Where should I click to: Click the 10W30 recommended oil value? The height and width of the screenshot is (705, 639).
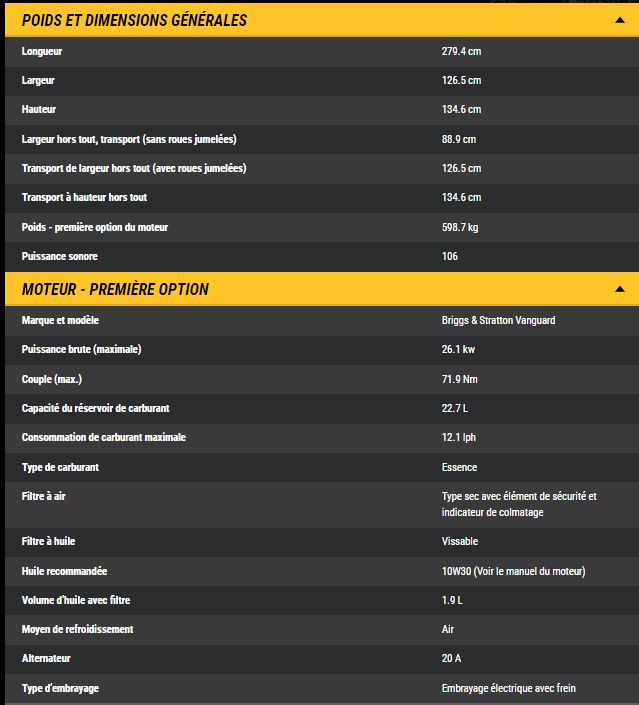click(x=513, y=571)
